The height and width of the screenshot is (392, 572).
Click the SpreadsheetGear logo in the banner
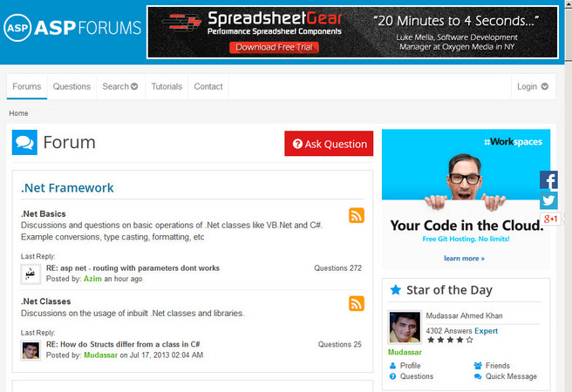252,23
